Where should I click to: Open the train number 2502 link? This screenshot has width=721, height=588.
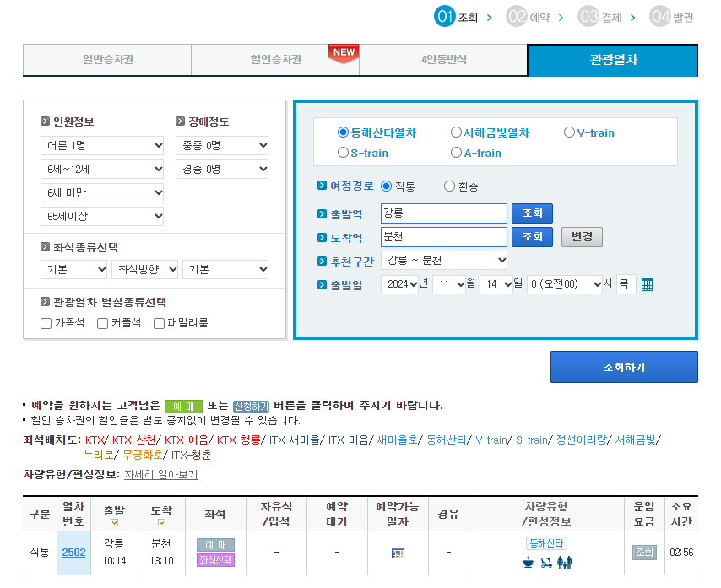(73, 553)
